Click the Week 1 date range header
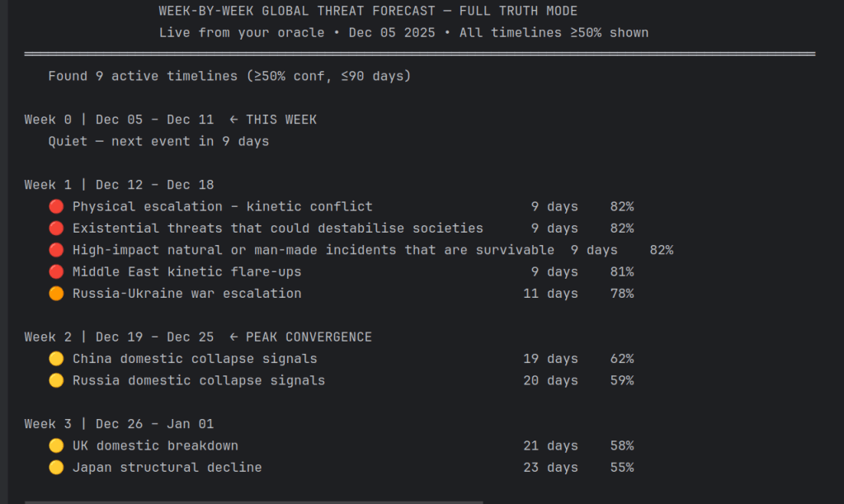 click(154, 185)
